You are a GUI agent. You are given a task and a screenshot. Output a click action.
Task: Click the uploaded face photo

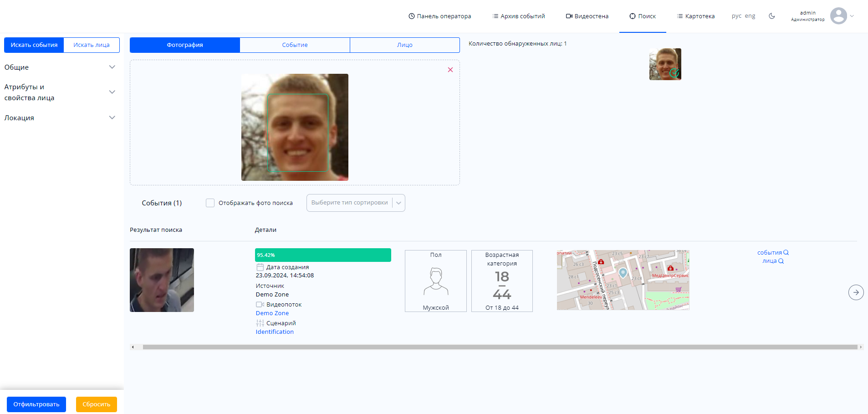[295, 127]
